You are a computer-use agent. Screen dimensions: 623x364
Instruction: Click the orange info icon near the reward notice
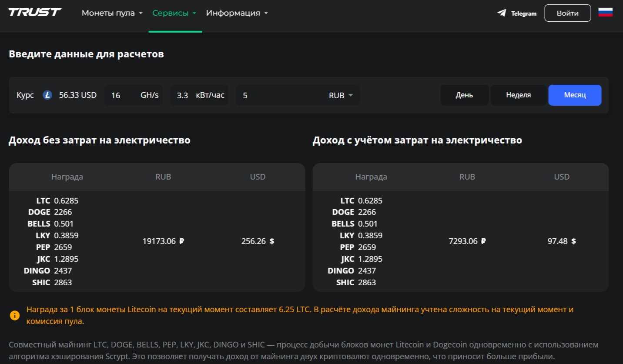[14, 315]
